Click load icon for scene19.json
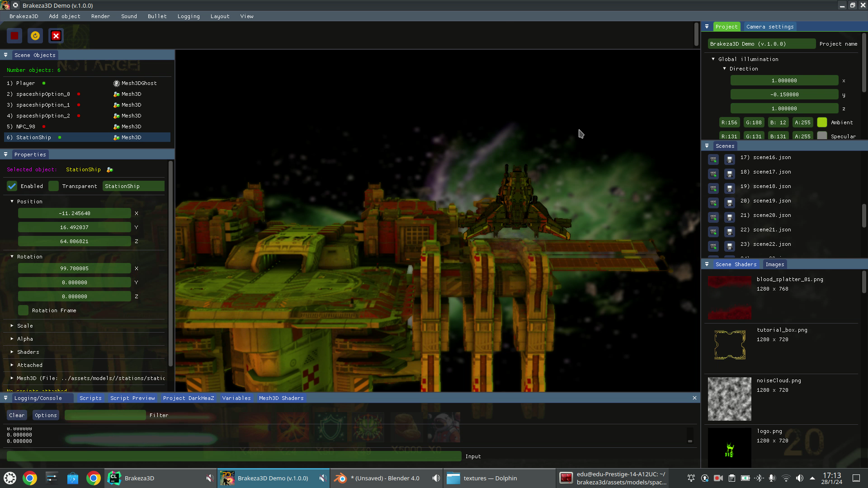The width and height of the screenshot is (868, 488). 713,202
